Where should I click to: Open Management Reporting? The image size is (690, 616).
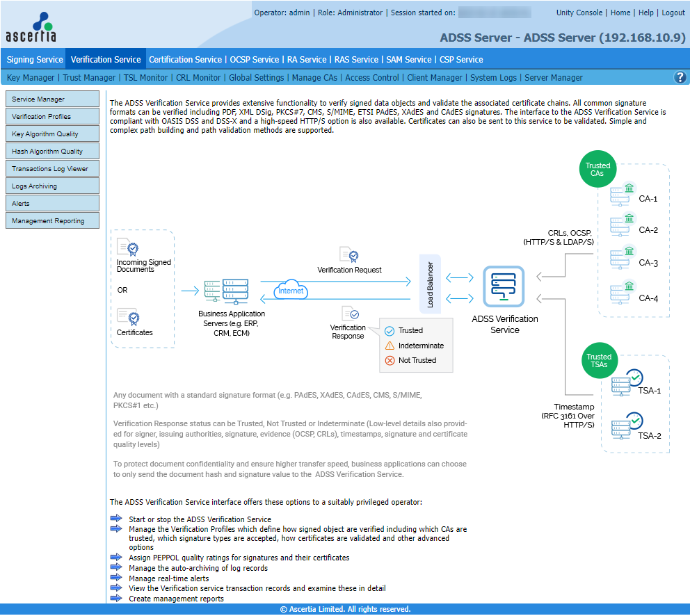(x=52, y=220)
